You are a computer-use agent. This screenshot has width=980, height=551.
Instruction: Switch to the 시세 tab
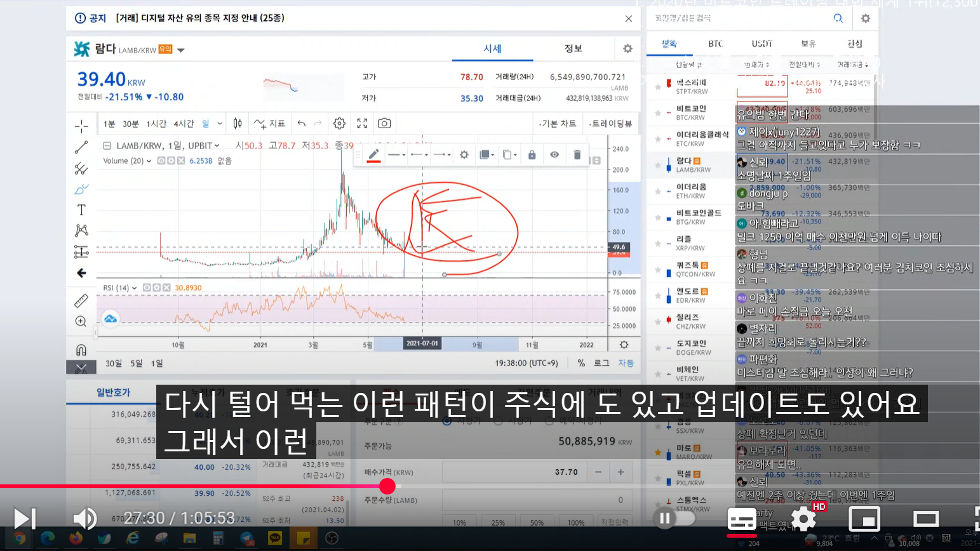point(492,48)
